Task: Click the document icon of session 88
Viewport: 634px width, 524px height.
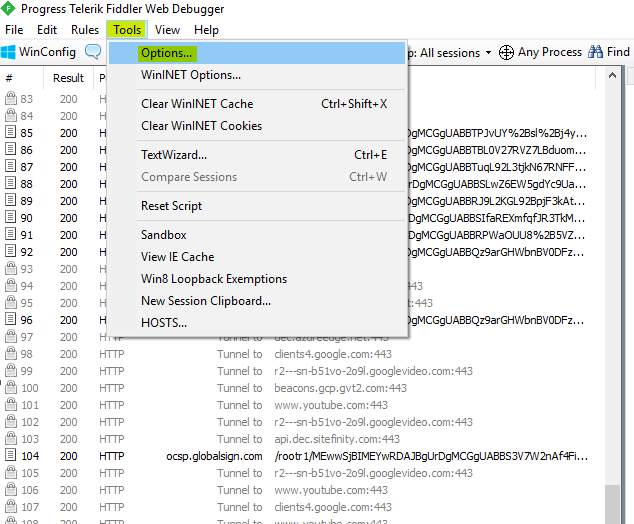Action: pyautogui.click(x=11, y=183)
